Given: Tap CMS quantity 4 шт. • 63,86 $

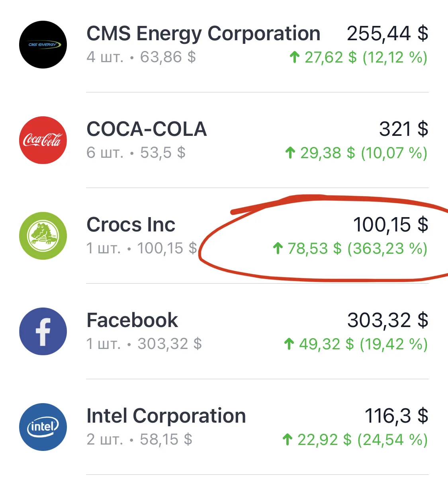Looking at the screenshot, I should pos(141,57).
